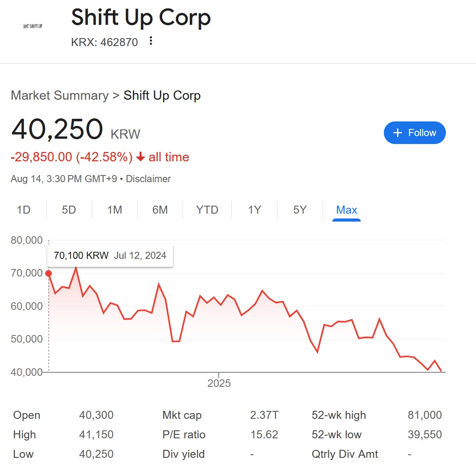Click the plus icon on Follow button
This screenshot has width=476, height=468.
pyautogui.click(x=398, y=133)
